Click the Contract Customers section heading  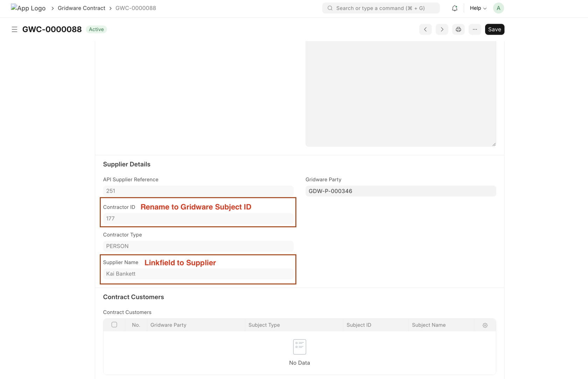[133, 297]
